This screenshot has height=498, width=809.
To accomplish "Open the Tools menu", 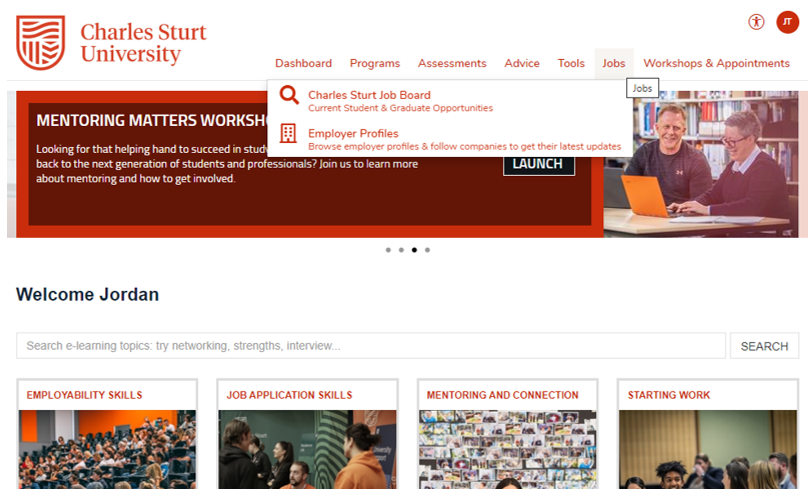I will [571, 63].
